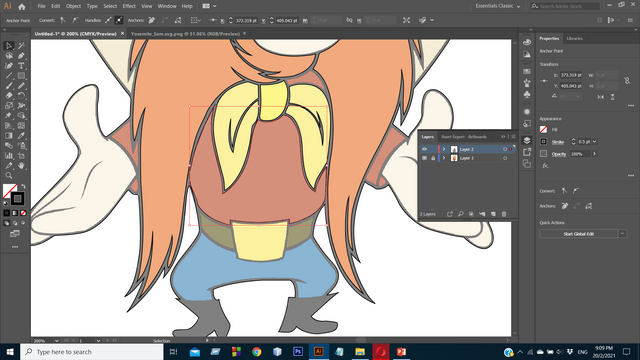Image resolution: width=640 pixels, height=360 pixels.
Task: Swap fill and stroke colors arrow
Action: point(23,187)
